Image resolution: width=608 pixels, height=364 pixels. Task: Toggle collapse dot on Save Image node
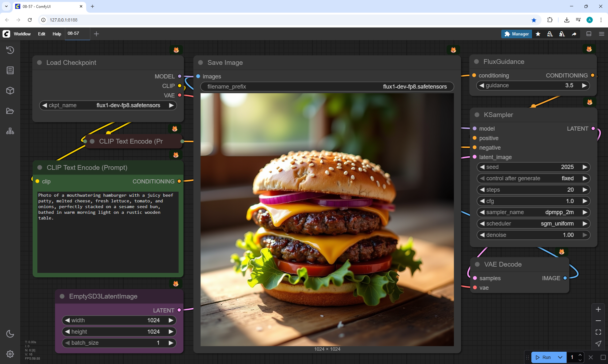coord(200,63)
